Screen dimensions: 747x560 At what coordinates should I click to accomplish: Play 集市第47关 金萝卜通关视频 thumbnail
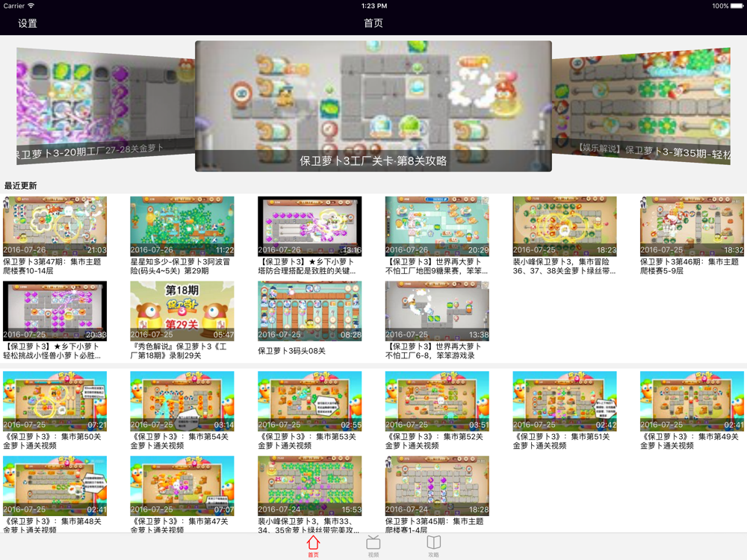pos(182,486)
